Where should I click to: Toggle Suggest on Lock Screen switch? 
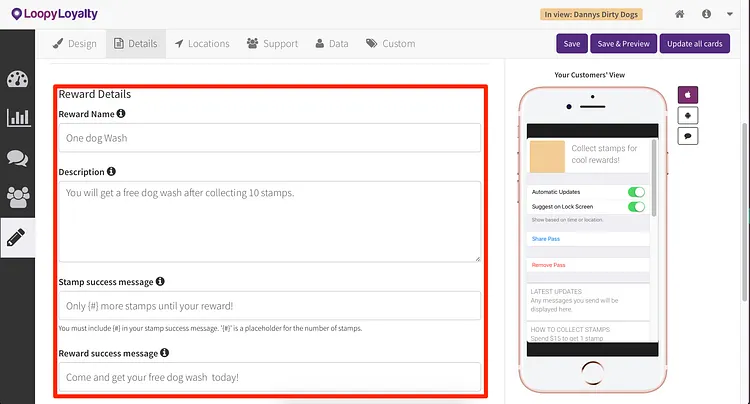point(636,207)
